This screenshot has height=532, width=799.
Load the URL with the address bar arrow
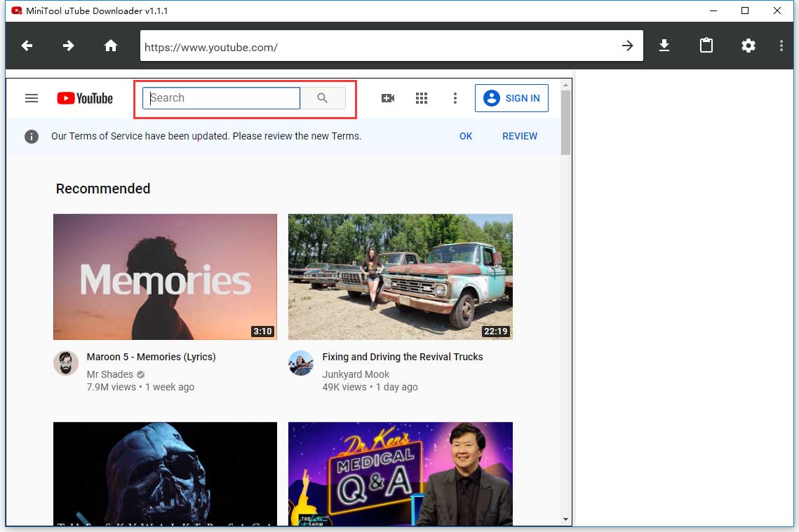tap(628, 46)
